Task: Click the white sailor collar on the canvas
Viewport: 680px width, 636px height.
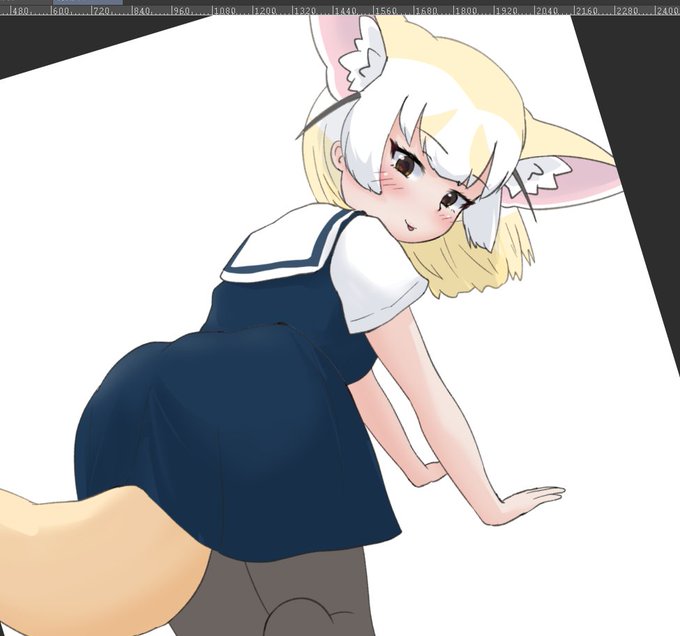Action: 282,243
